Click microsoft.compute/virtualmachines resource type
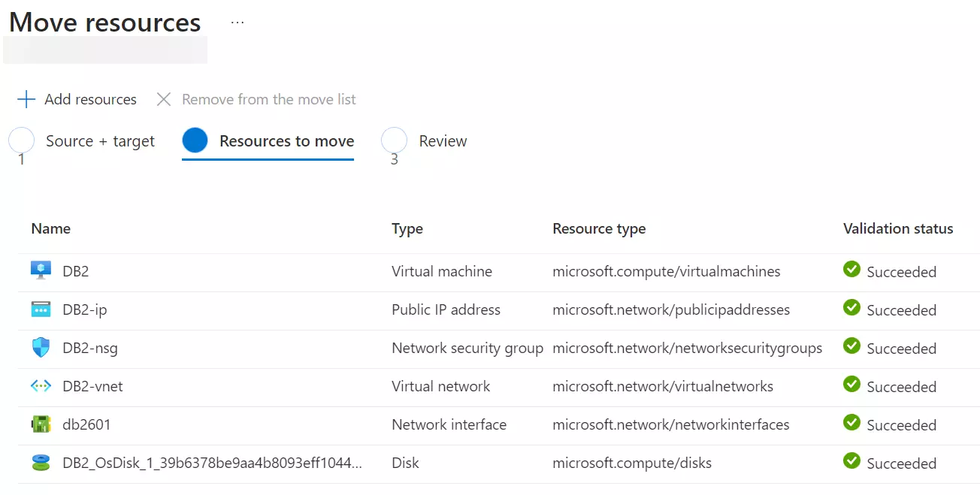Viewport: 980px width, 495px height. point(667,271)
